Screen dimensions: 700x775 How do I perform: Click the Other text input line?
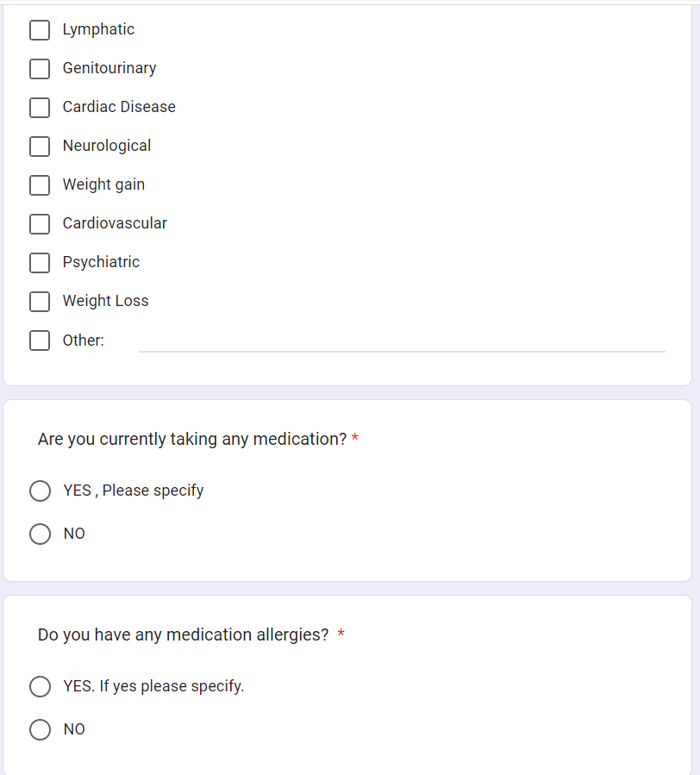click(x=402, y=341)
